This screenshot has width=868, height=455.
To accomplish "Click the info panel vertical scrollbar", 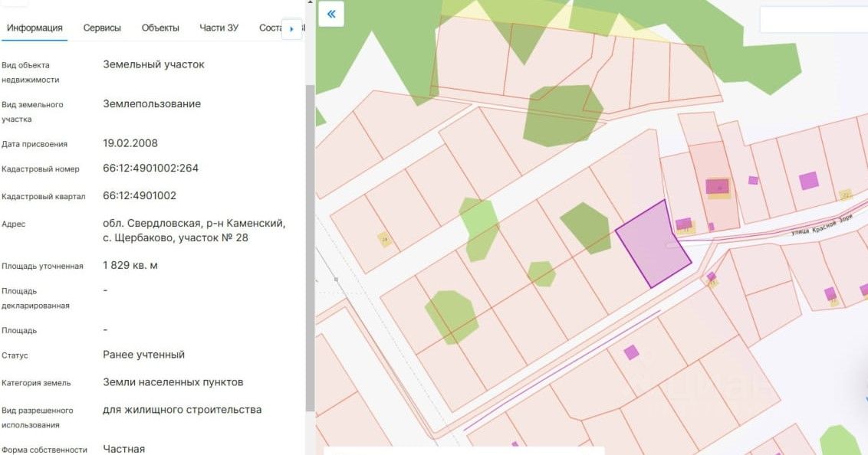I will point(310,247).
